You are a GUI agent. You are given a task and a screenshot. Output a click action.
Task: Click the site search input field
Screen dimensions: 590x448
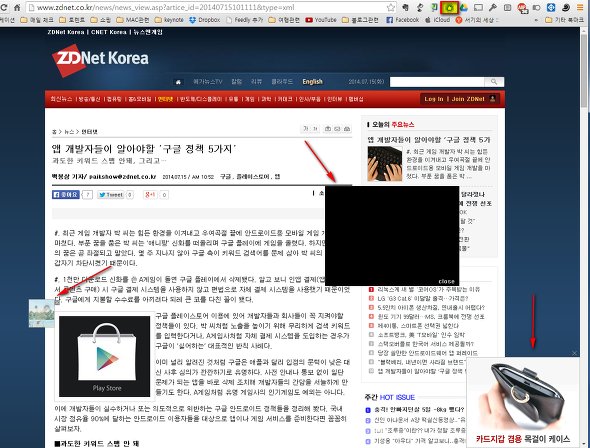pyautogui.click(x=437, y=82)
